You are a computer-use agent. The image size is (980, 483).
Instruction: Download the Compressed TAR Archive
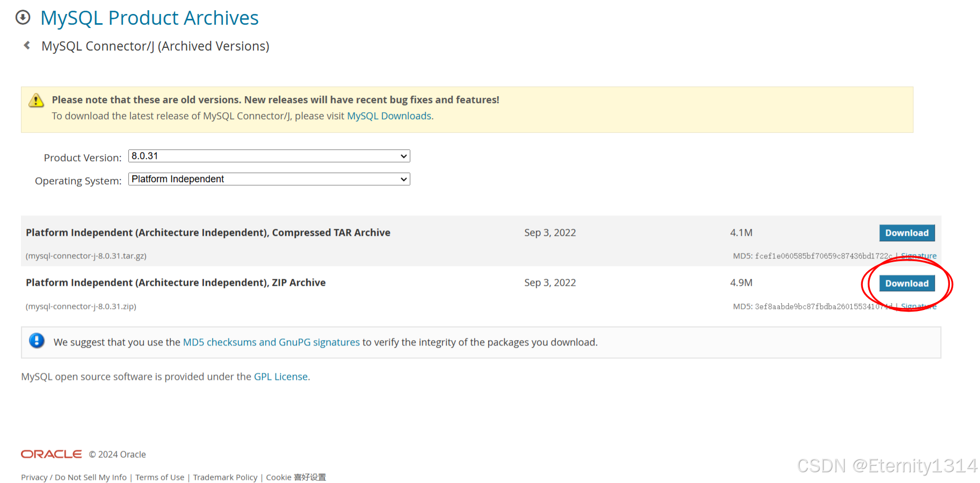[907, 233]
